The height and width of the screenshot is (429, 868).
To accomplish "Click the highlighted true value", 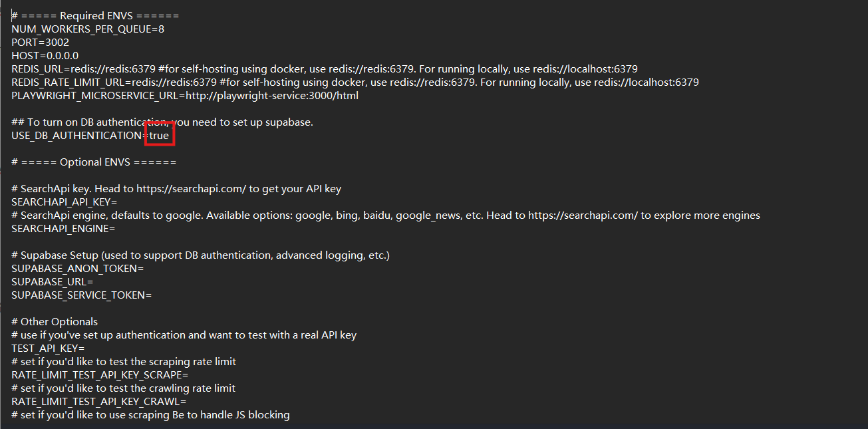I will tap(159, 136).
